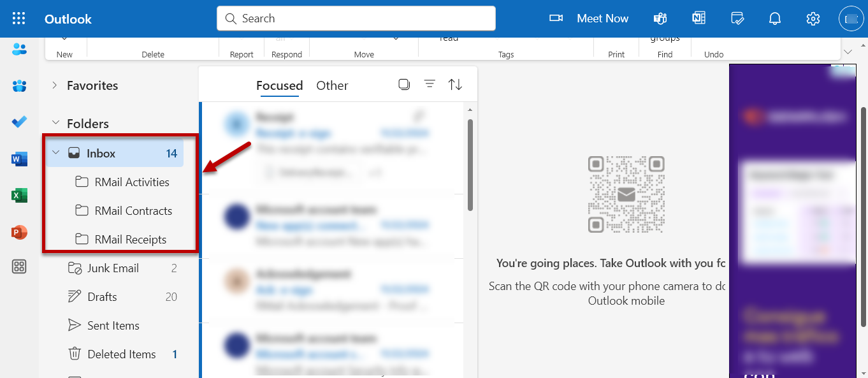Image resolution: width=868 pixels, height=378 pixels.
Task: Open the Deleted Items folder
Action: (121, 354)
